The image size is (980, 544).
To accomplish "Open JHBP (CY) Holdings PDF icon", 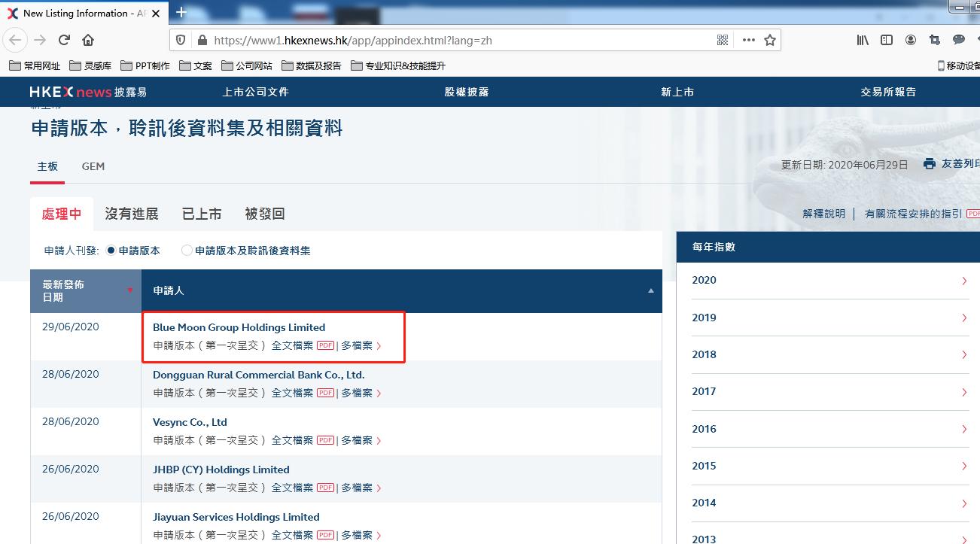I will tap(325, 488).
